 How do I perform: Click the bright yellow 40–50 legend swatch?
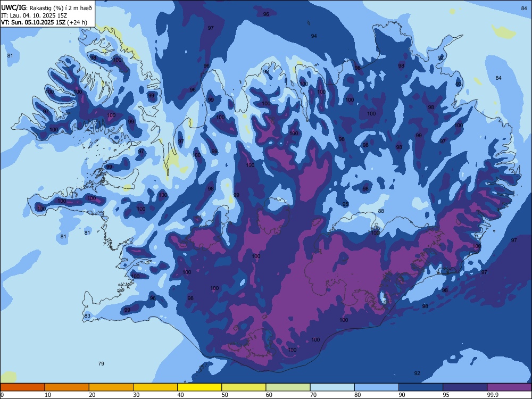pos(199,387)
